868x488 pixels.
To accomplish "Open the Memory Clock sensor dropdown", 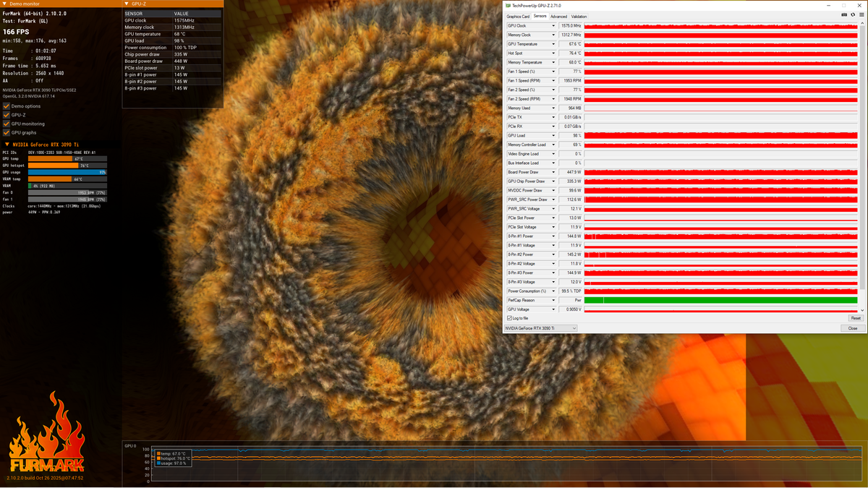I will [x=553, y=35].
